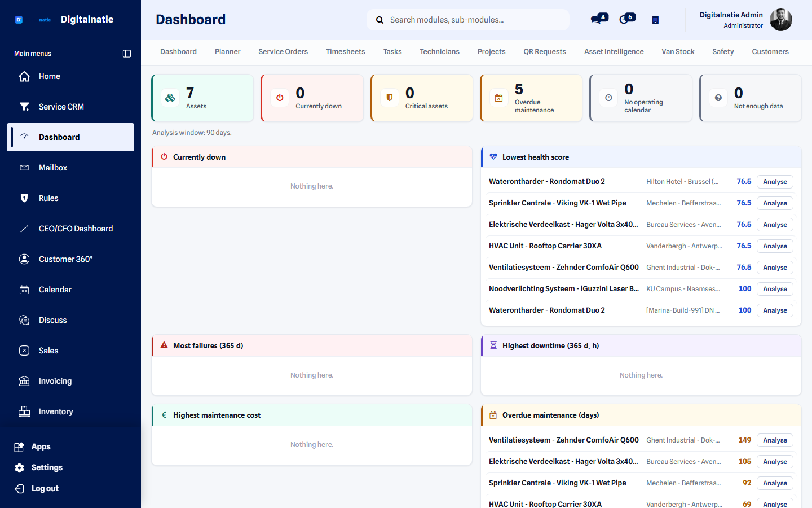
Task: Switch to the Planner tab
Action: pyautogui.click(x=228, y=51)
